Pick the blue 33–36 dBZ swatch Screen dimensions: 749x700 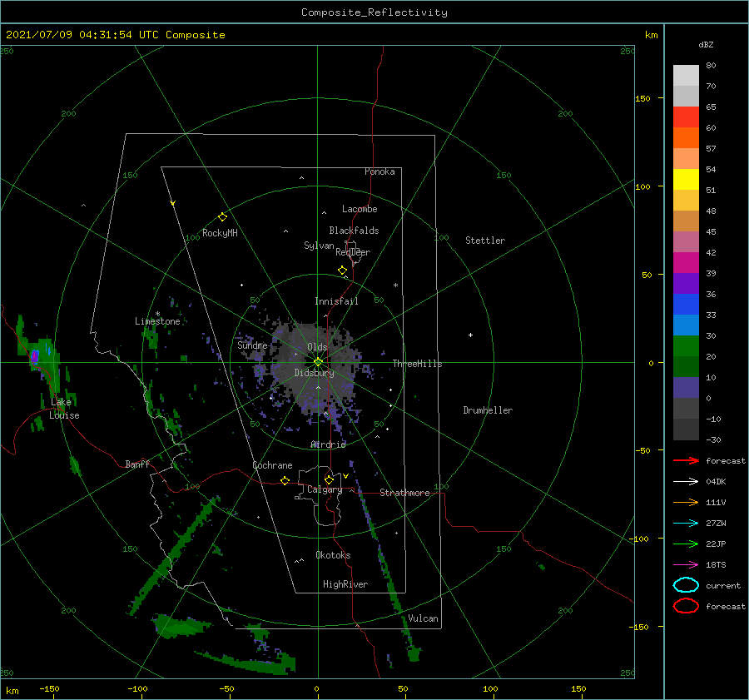pos(686,305)
